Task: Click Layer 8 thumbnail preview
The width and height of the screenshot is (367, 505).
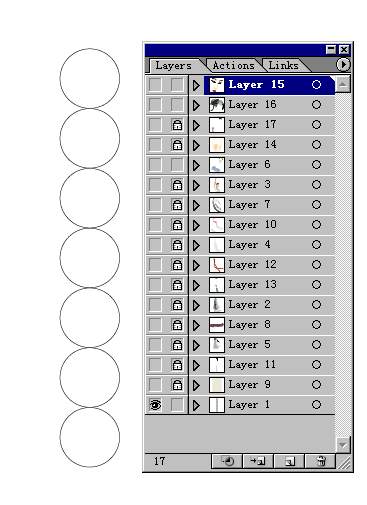Action: point(217,325)
